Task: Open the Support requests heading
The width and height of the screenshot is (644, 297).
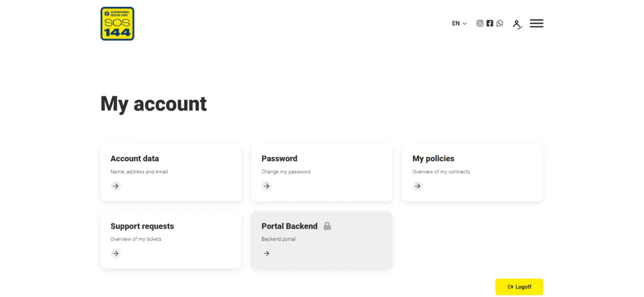Action: coord(142,226)
